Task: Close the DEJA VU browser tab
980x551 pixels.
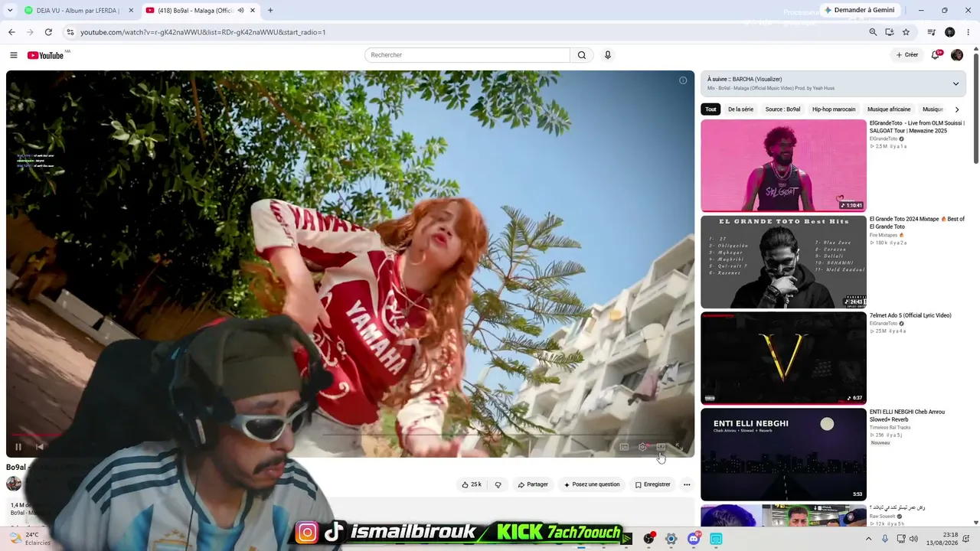Action: pos(131,11)
